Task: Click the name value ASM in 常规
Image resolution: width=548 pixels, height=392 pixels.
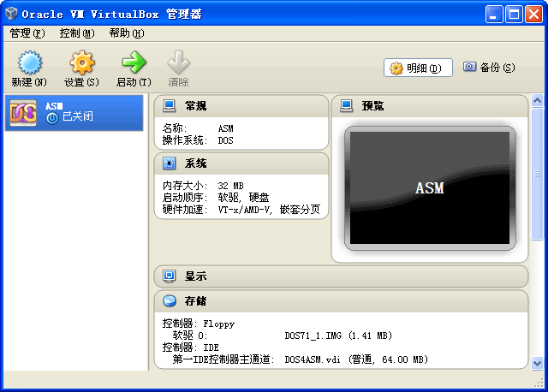Action: tap(225, 128)
